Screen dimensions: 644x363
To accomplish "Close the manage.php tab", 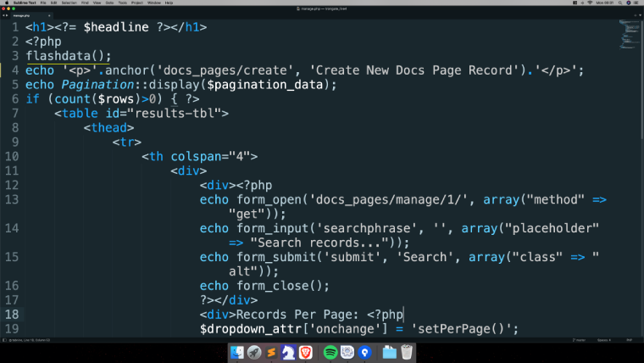I will pyautogui.click(x=49, y=15).
